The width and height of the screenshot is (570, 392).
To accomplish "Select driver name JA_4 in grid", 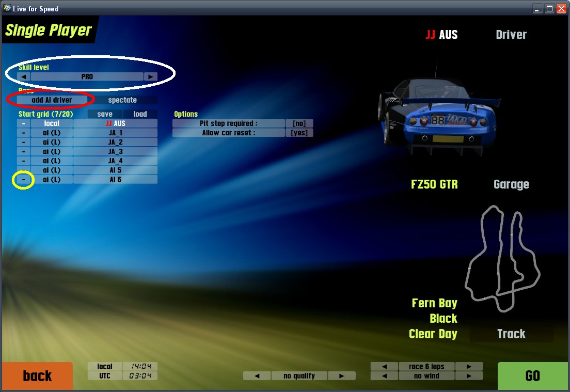I will [115, 161].
